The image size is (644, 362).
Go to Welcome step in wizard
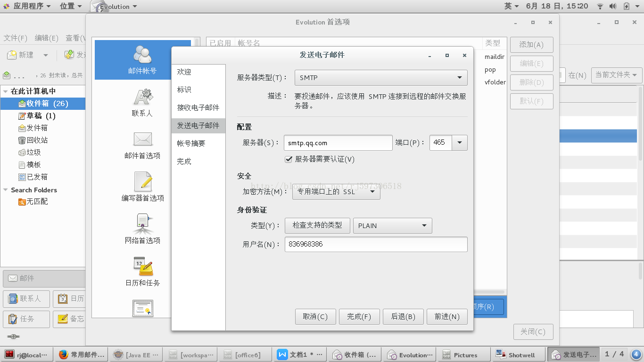[198, 72]
